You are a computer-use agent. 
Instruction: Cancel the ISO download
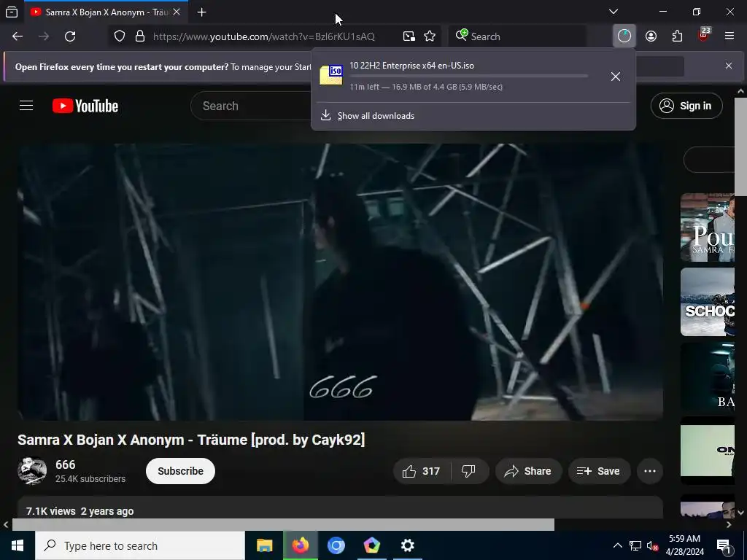(x=616, y=76)
